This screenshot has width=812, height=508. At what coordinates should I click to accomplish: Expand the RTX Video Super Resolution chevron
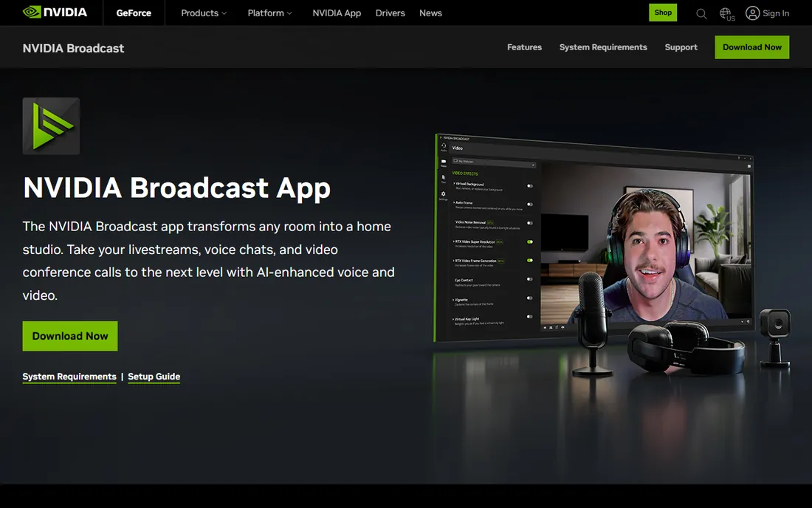coord(454,241)
